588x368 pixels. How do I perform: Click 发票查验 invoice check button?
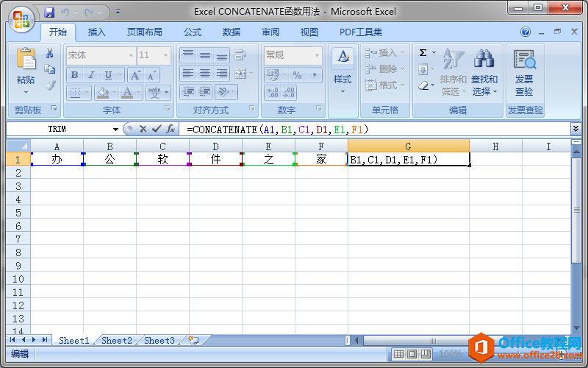tap(524, 72)
